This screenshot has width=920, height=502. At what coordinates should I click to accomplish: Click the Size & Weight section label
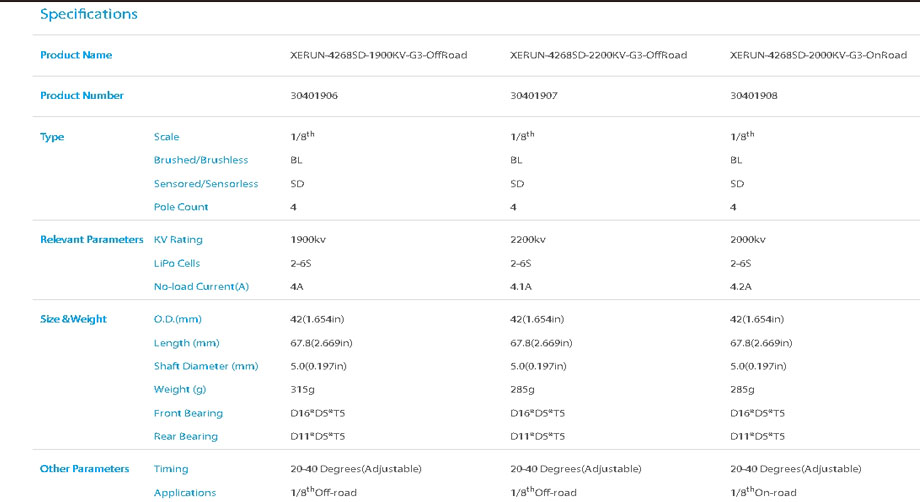click(x=73, y=319)
